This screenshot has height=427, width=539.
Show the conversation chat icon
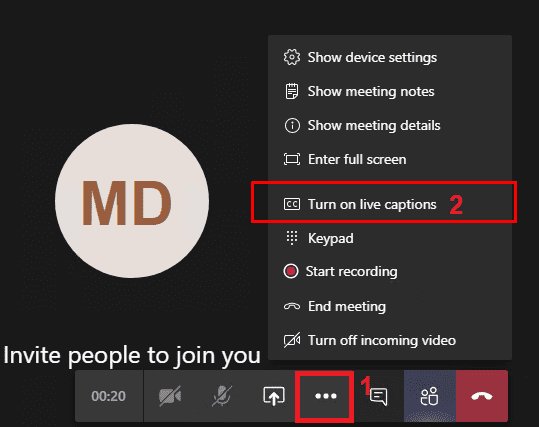click(378, 397)
